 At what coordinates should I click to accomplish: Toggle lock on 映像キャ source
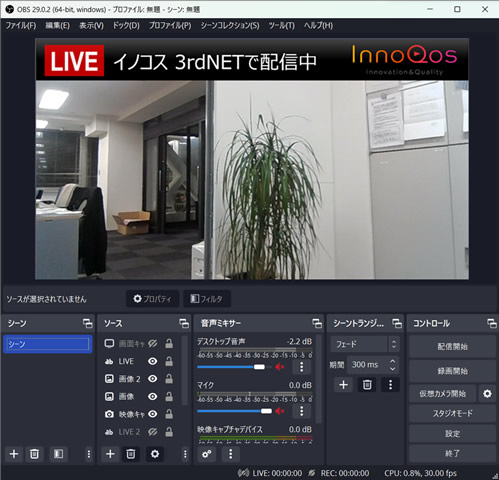(x=169, y=414)
